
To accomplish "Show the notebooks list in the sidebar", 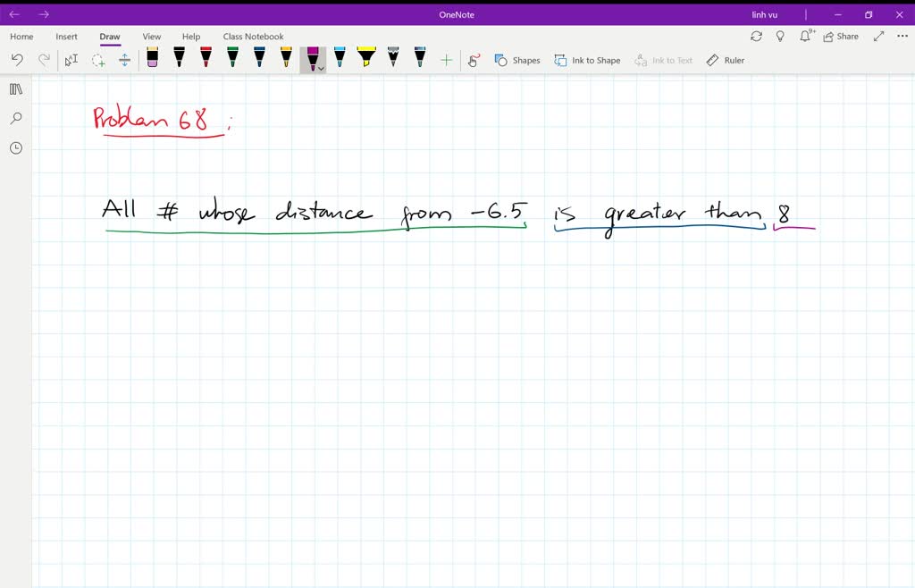I will (15, 88).
